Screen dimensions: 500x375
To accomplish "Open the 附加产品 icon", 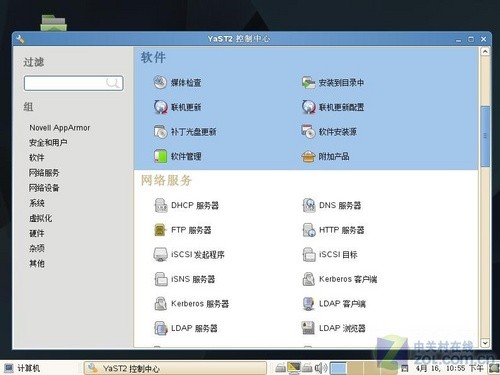I will coord(308,156).
